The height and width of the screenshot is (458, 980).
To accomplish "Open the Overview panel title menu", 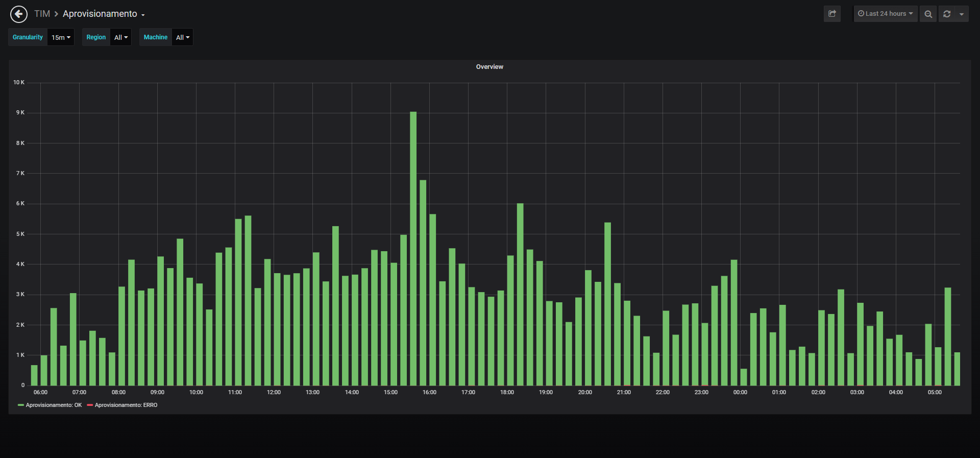I will coord(489,67).
